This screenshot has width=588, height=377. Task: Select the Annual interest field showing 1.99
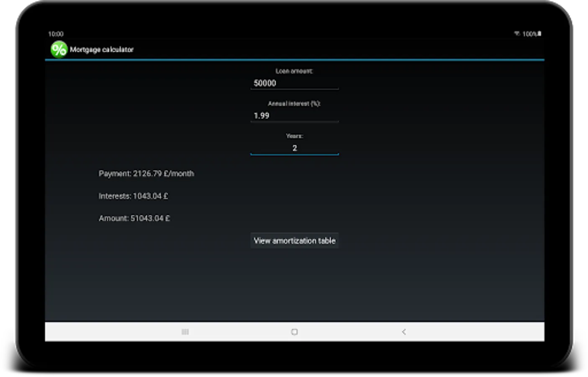pos(294,116)
